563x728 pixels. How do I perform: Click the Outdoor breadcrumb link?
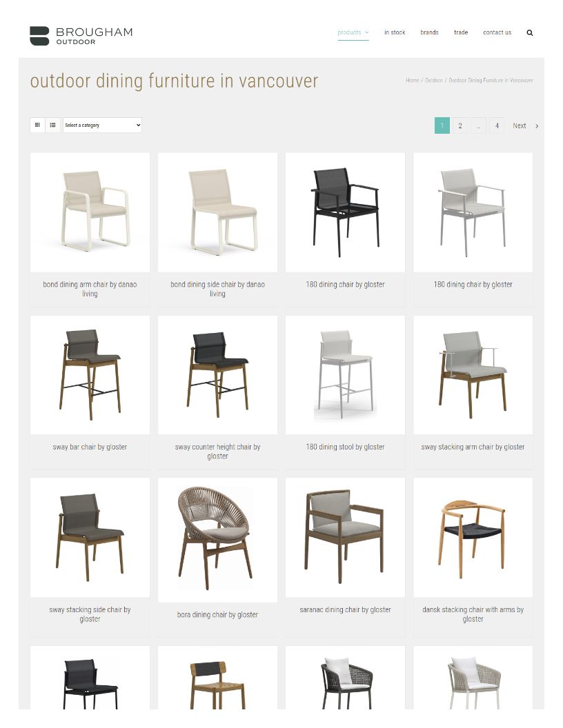[x=434, y=81]
